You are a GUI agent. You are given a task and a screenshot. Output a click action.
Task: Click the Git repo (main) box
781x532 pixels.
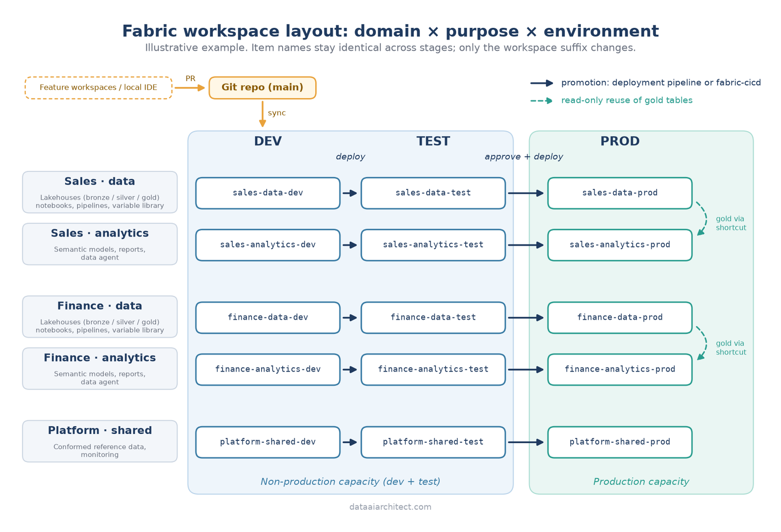(x=263, y=88)
